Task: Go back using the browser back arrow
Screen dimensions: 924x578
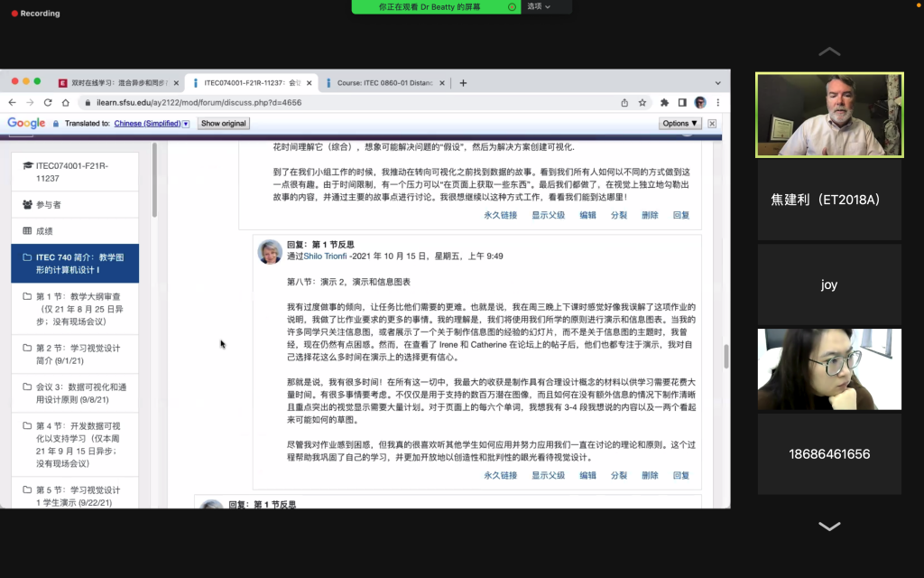Action: [x=13, y=103]
